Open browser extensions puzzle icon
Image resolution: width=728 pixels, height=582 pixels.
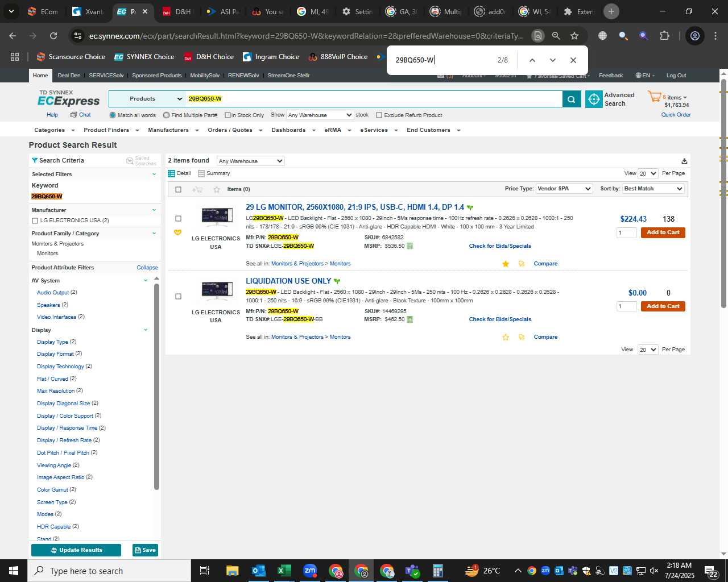click(x=664, y=36)
